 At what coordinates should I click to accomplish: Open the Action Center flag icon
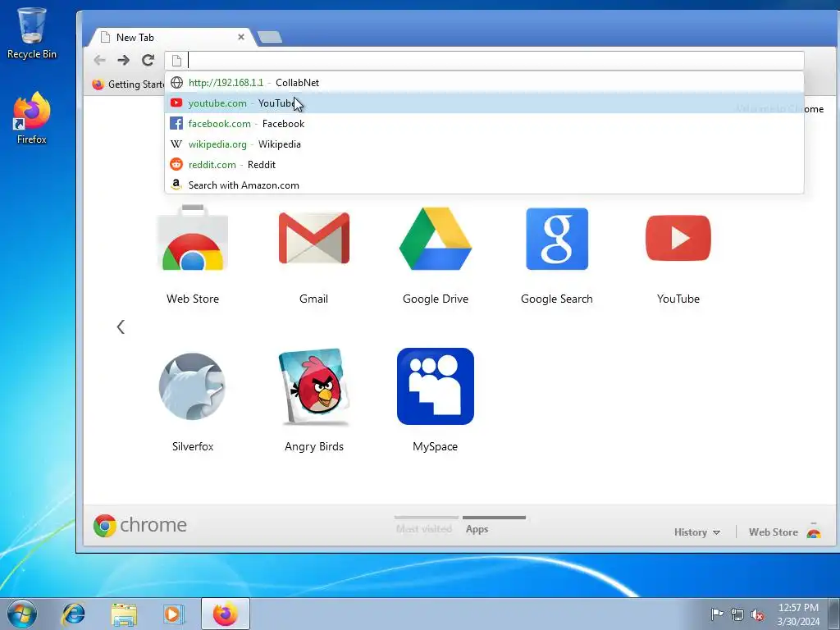(x=717, y=614)
